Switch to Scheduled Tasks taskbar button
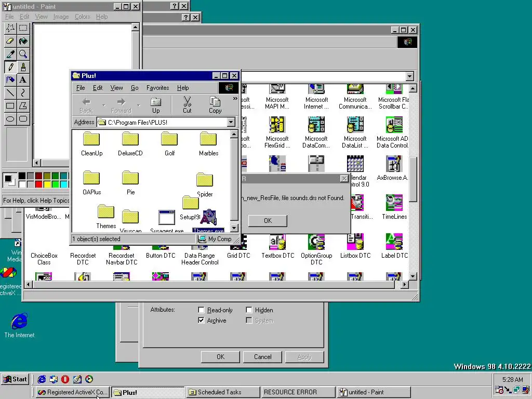 pyautogui.click(x=223, y=392)
